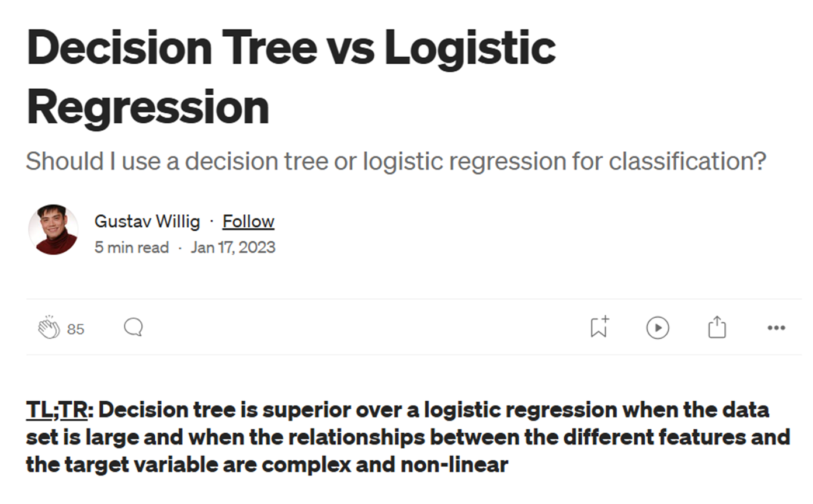813x504 pixels.
Task: Play the article audio with Listen button
Action: point(658,328)
